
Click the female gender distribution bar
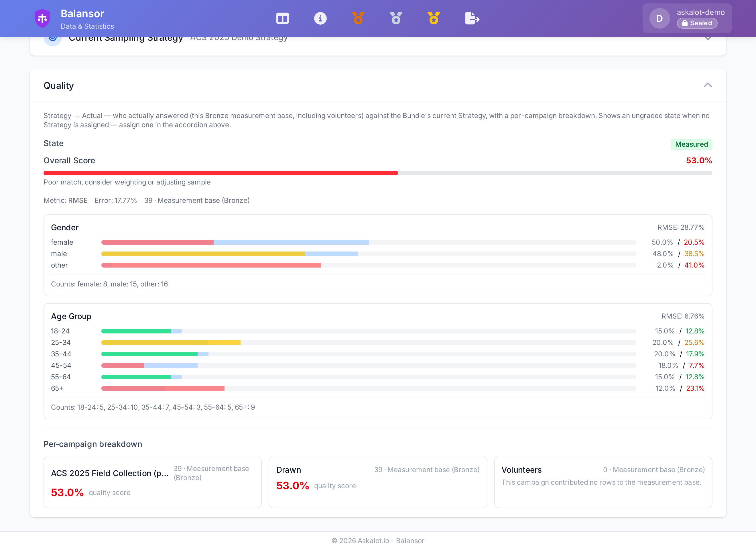tap(368, 242)
